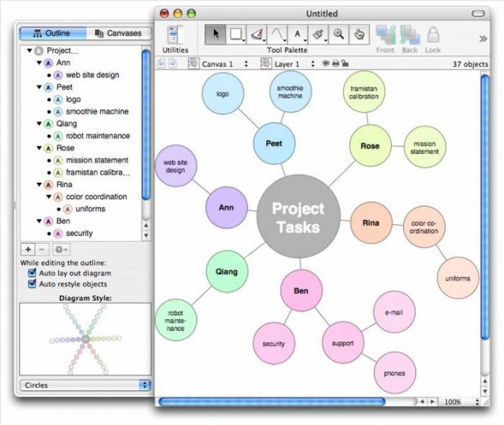Screen dimensions: 504x425
Task: Toggle Layer 1 visibility eye icon
Action: pyautogui.click(x=326, y=63)
